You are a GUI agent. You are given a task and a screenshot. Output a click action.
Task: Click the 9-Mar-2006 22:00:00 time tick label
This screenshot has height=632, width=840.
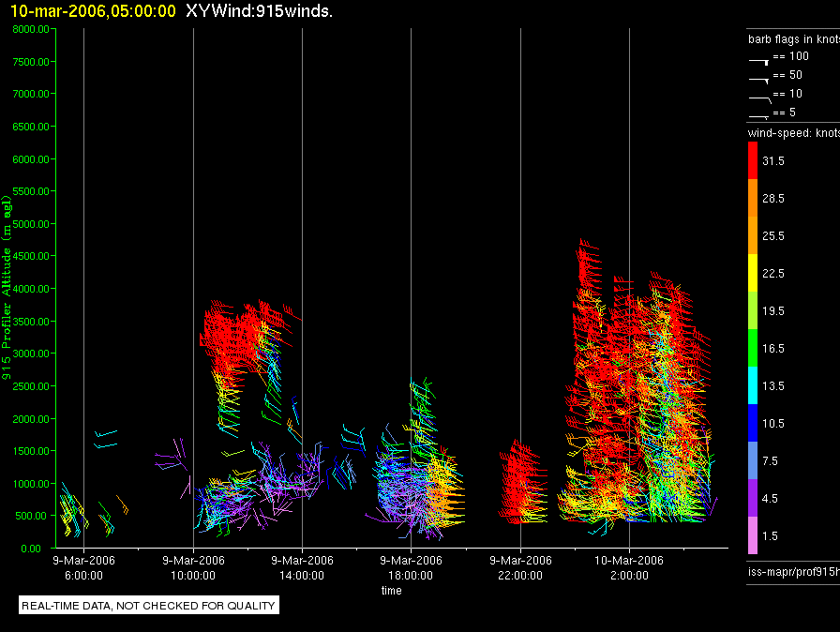pos(520,567)
